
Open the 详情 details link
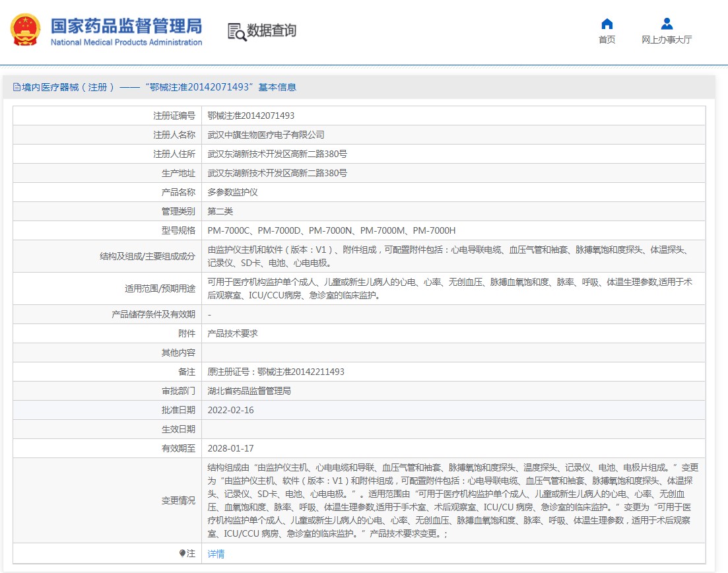pos(216,553)
